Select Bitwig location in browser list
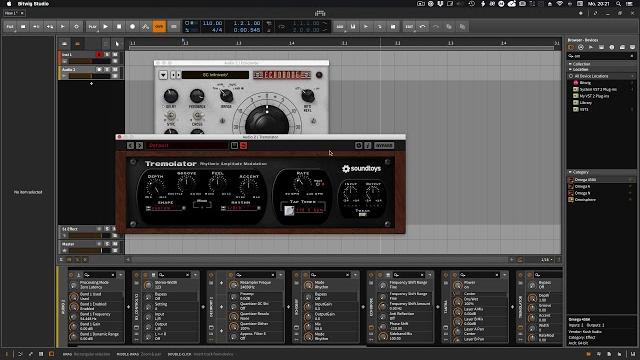The image size is (640, 360). click(585, 83)
